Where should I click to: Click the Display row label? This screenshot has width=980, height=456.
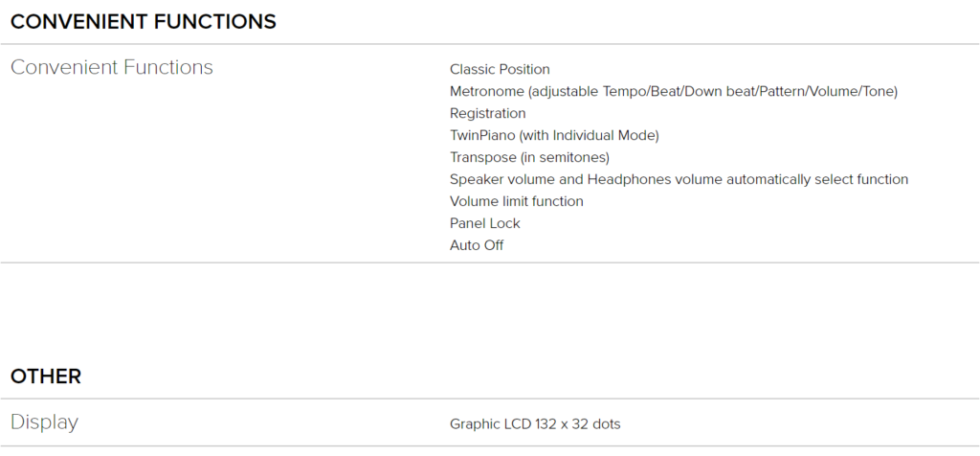(44, 422)
